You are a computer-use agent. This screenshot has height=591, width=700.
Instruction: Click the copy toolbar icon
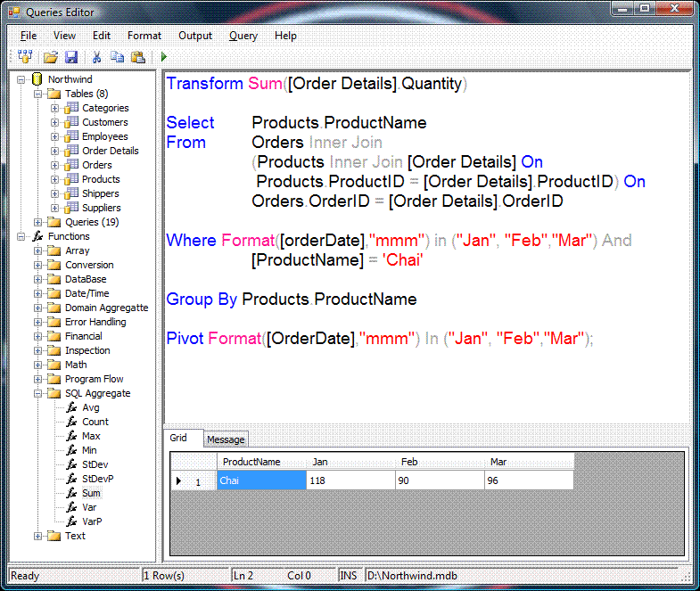point(118,57)
